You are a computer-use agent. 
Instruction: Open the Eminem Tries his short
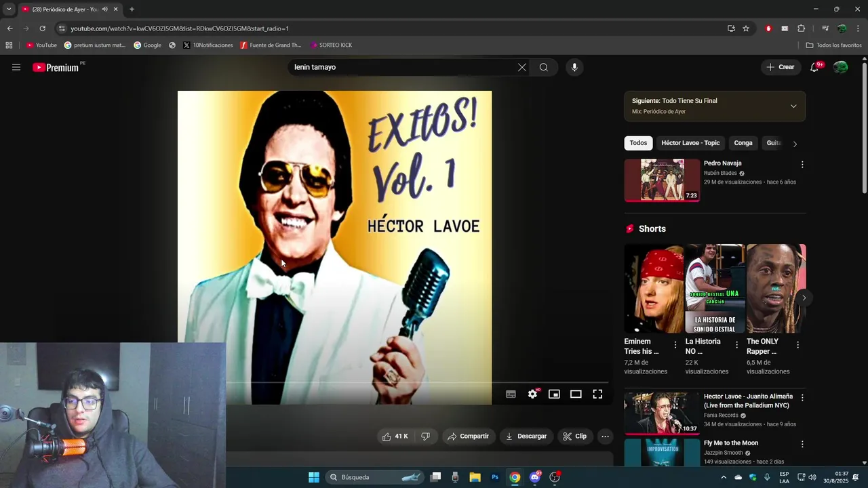pyautogui.click(x=654, y=289)
